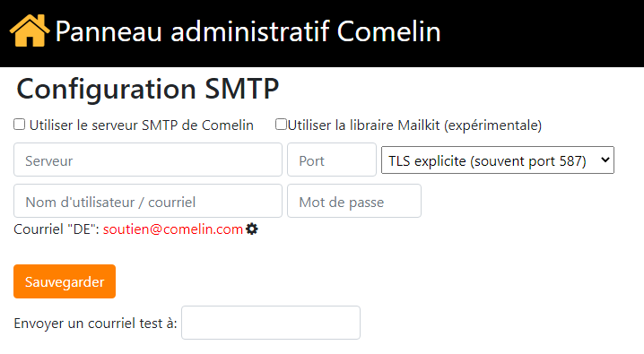Click the Configuration SMTP heading
This screenshot has width=644, height=354.
[x=147, y=89]
